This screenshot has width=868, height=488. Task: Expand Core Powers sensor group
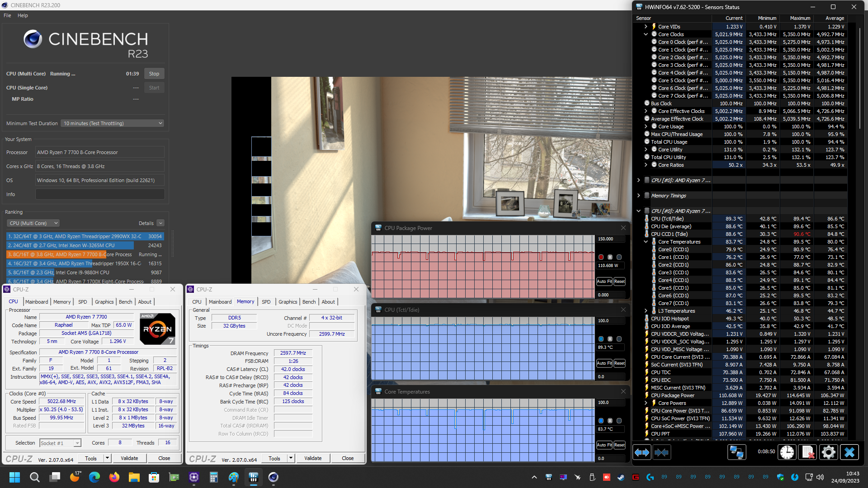coord(646,403)
